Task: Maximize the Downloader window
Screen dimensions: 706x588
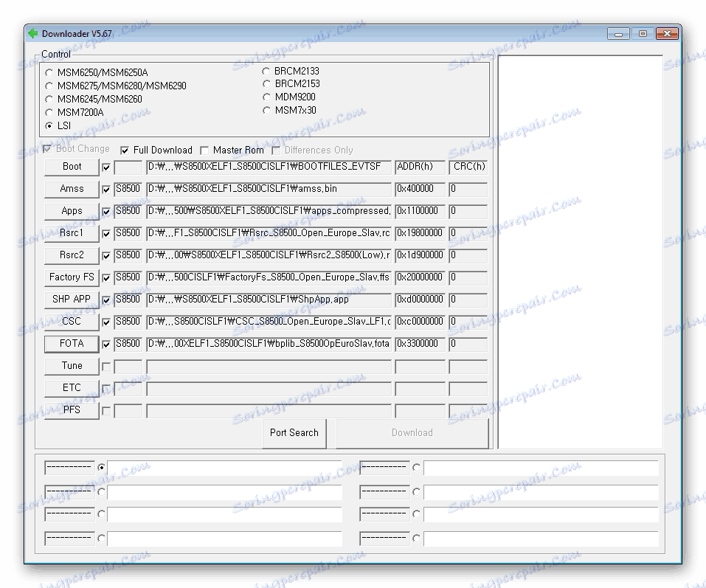Action: pyautogui.click(x=643, y=34)
